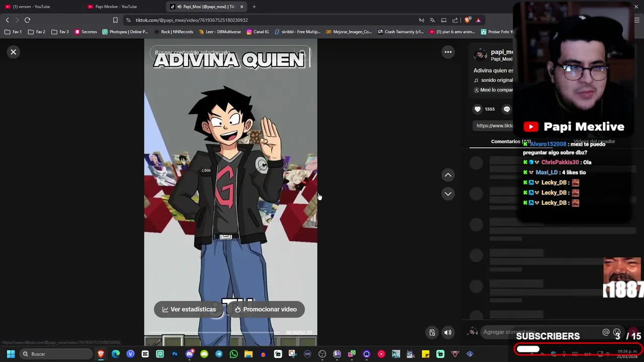Go to next video with down arrow
644x362 pixels.
pos(448,194)
